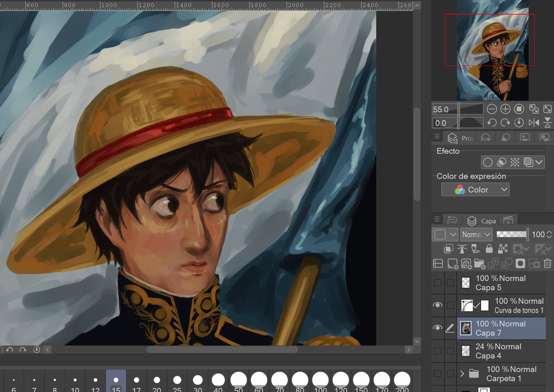Screen dimensions: 554x392
Task: Open the blending mode Normal dropdown
Action: tap(476, 235)
